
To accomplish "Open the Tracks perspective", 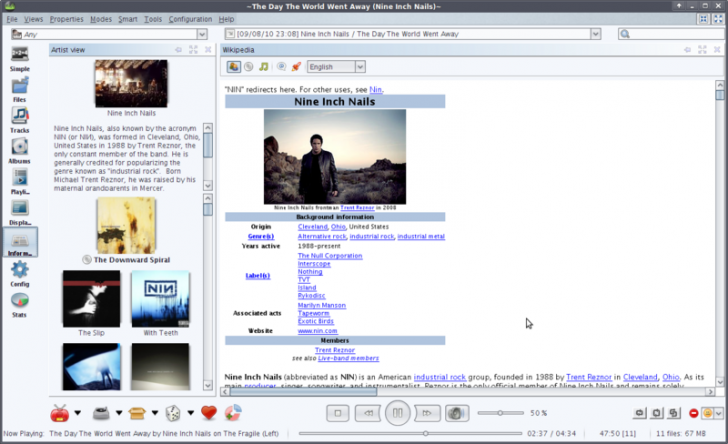I will pyautogui.click(x=20, y=117).
